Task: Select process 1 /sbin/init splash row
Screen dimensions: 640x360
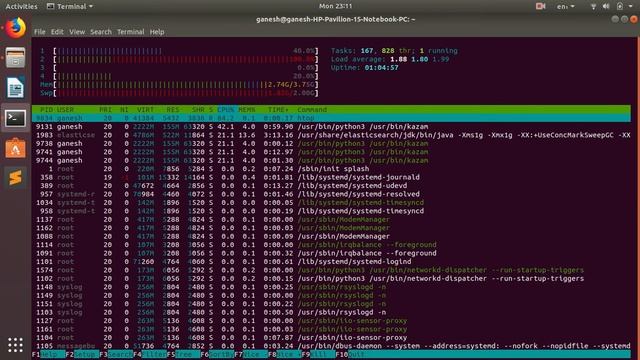Action: 331,169
